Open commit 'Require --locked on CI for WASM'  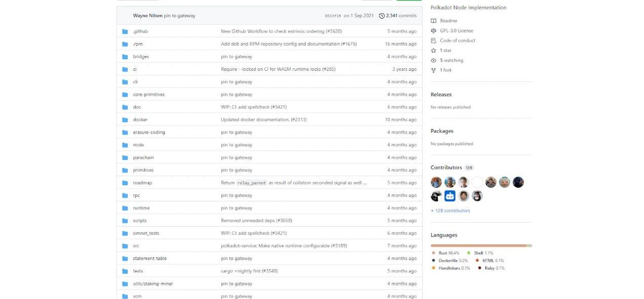click(278, 69)
